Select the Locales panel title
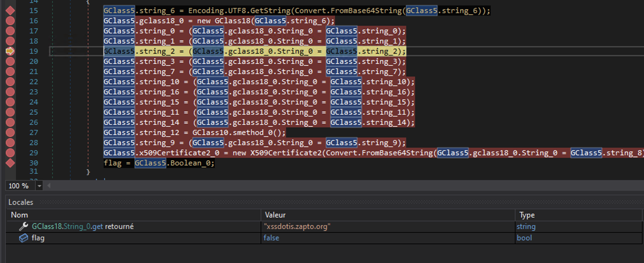Viewport: 644px width, 263px height. pyautogui.click(x=21, y=202)
